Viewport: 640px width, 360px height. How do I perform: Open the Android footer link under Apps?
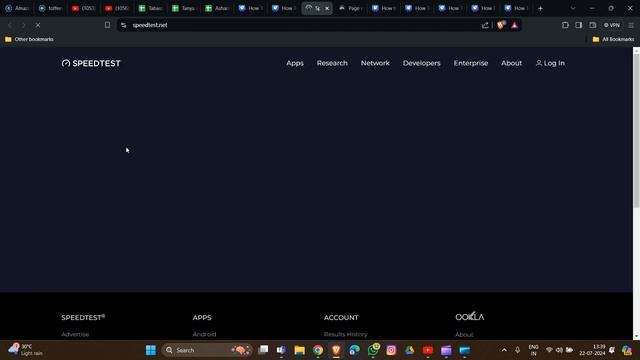[204, 334]
